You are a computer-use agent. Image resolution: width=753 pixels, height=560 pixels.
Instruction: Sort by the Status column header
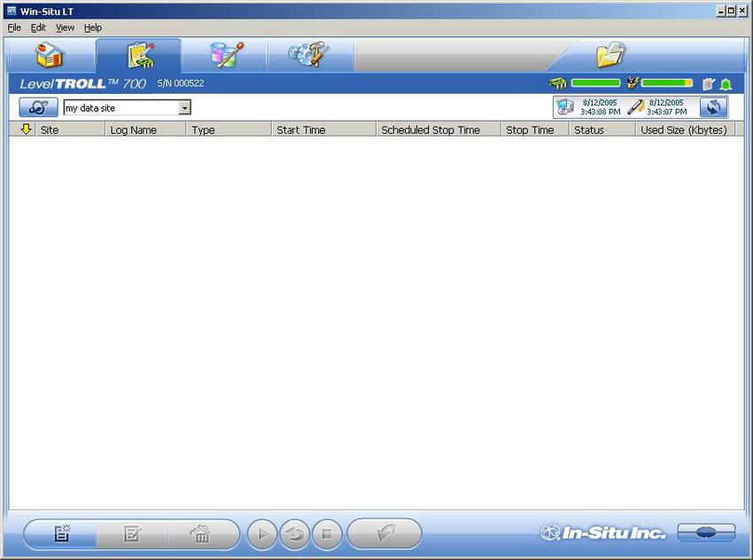pos(602,129)
